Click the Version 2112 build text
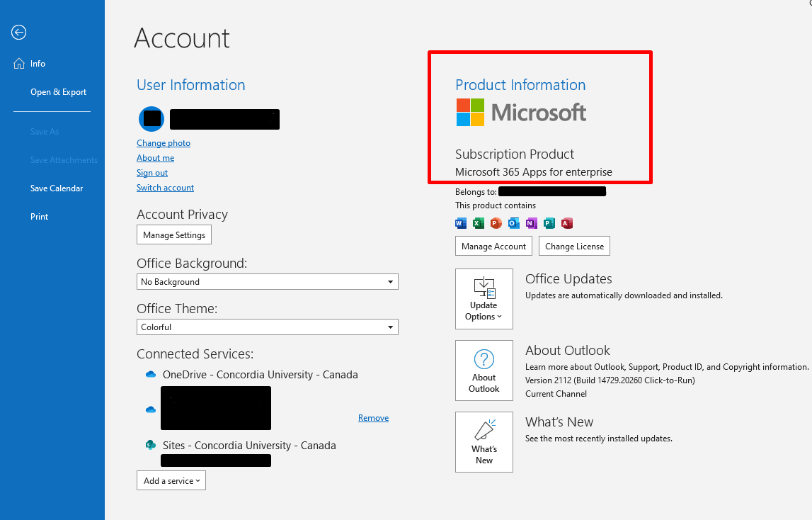The height and width of the screenshot is (520, 812). (610, 380)
